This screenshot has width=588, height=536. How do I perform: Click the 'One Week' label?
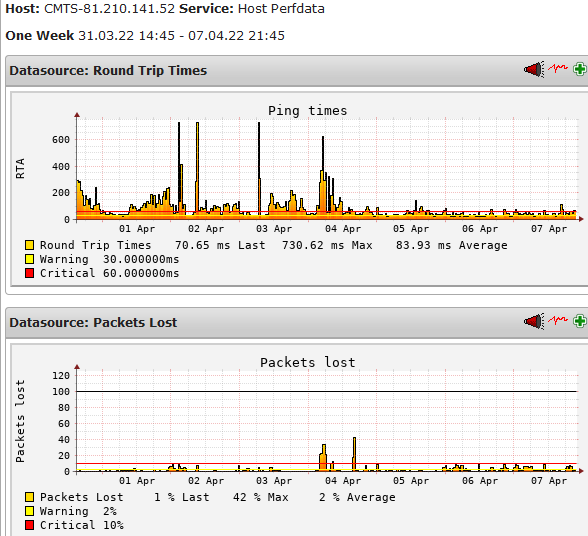40,36
